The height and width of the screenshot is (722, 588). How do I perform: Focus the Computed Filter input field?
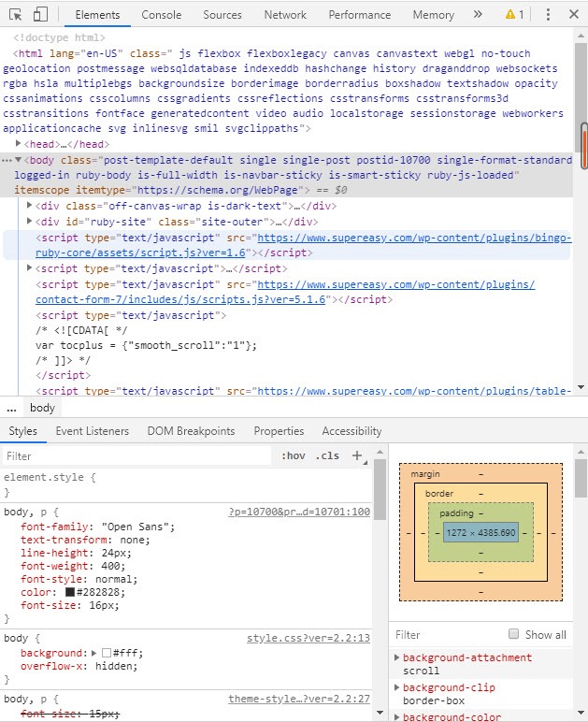pos(449,634)
